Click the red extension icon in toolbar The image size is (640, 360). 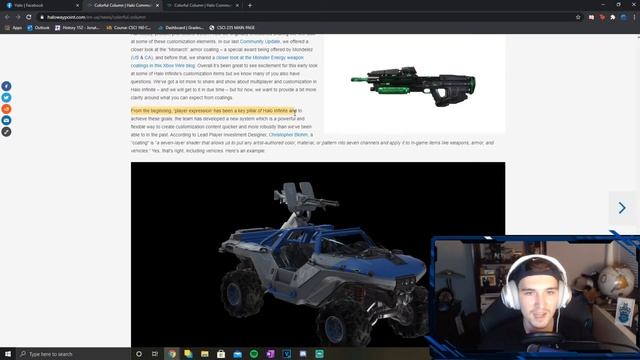602,17
